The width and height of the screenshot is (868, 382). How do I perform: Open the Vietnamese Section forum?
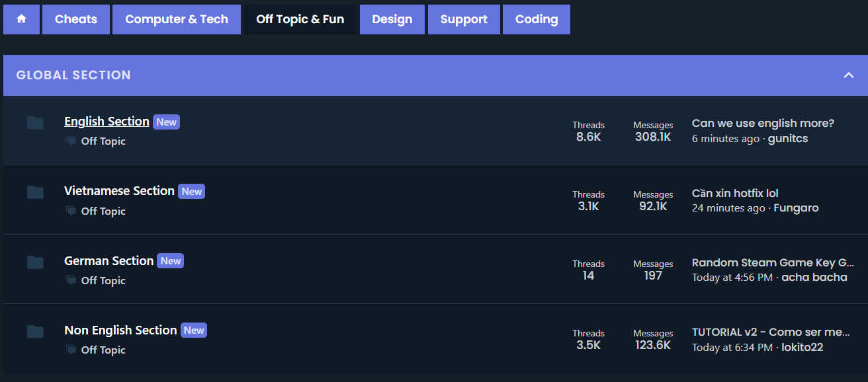pyautogui.click(x=119, y=191)
